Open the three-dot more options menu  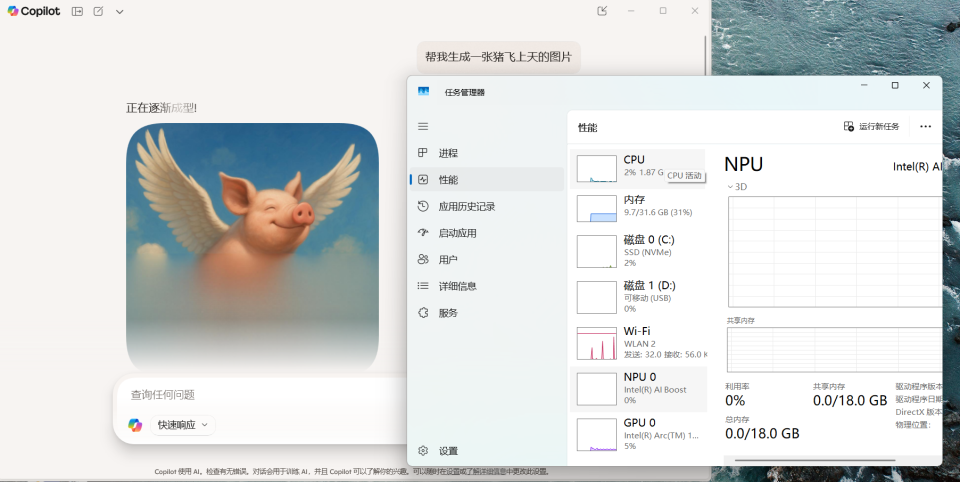point(925,126)
